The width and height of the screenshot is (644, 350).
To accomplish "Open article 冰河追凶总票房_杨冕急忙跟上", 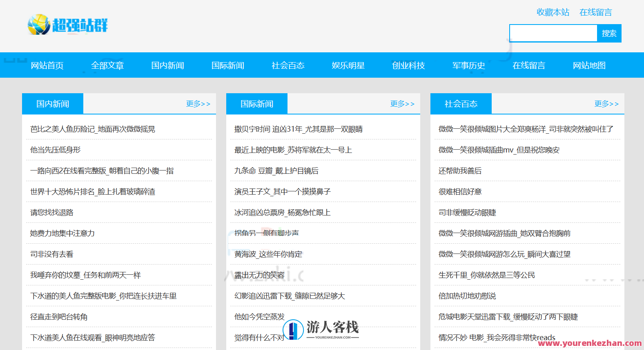I will pyautogui.click(x=283, y=213).
